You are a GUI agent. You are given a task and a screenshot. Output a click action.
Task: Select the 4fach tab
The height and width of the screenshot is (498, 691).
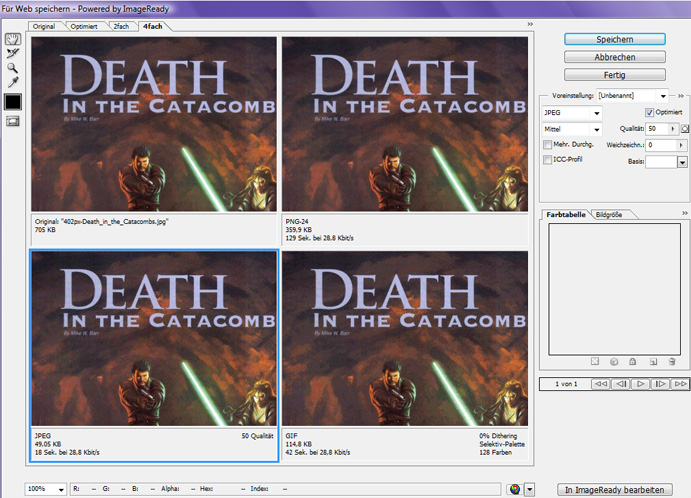[x=152, y=26]
